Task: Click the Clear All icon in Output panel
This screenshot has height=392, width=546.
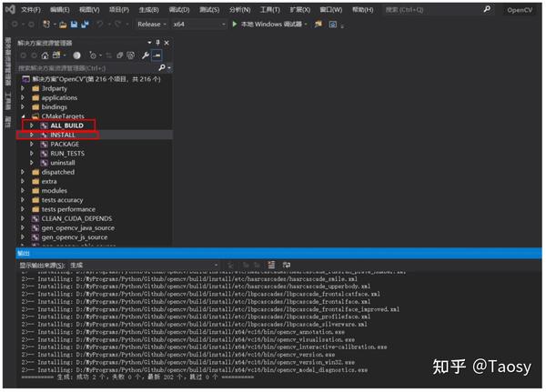Action: (x=271, y=265)
